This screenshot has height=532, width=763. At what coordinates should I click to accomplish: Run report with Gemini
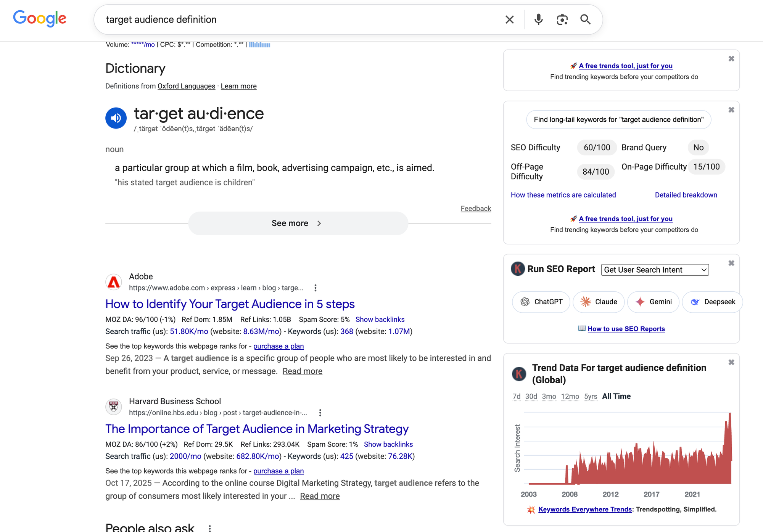[653, 302]
